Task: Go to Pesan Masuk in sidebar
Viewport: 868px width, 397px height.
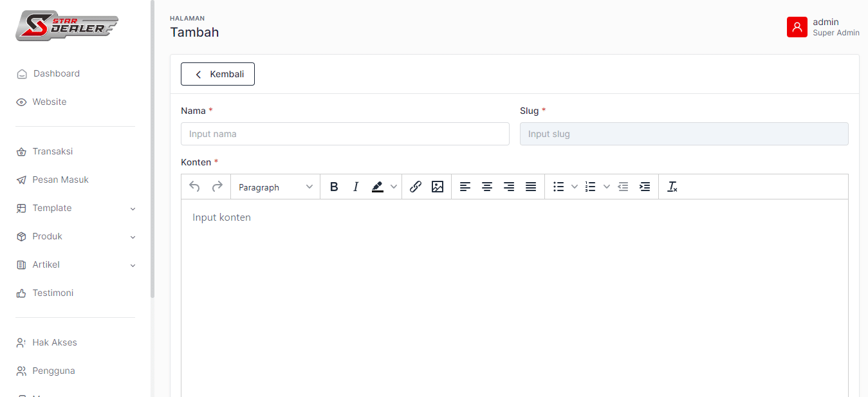Action: (x=60, y=180)
